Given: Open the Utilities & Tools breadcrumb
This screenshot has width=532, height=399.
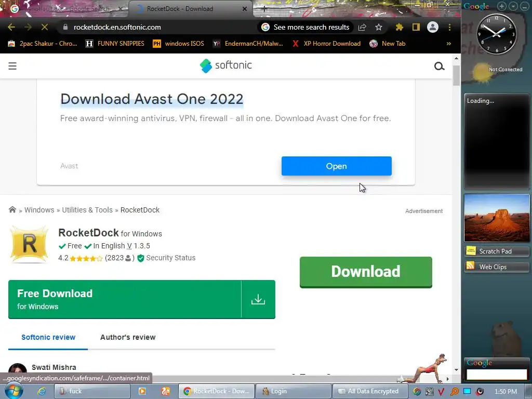Looking at the screenshot, I should click(87, 210).
